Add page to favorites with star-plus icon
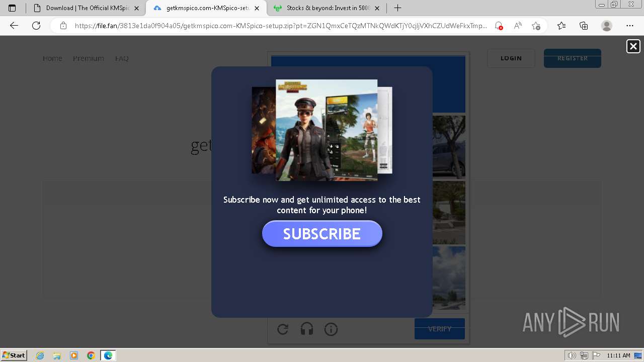This screenshot has height=362, width=644. tap(536, 26)
